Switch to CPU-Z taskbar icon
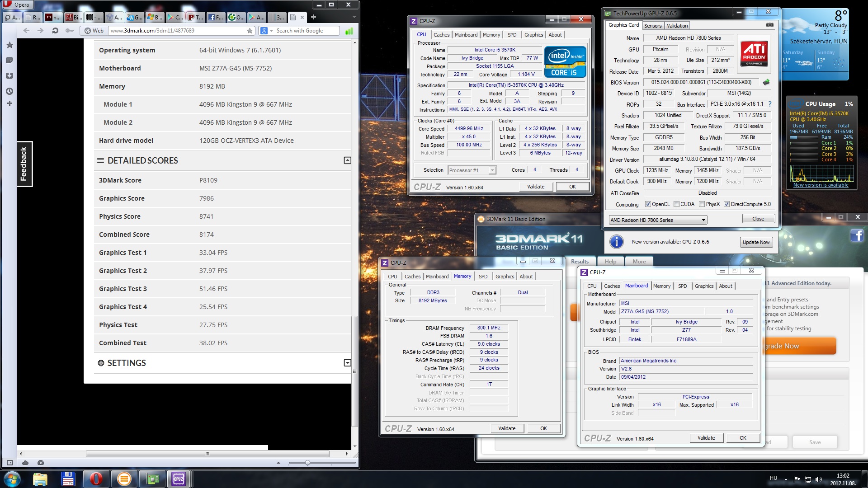Viewport: 868px width, 488px height. [179, 479]
